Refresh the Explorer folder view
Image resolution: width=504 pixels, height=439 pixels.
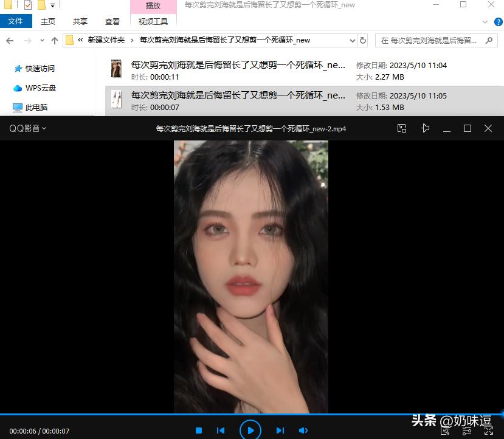(x=363, y=40)
